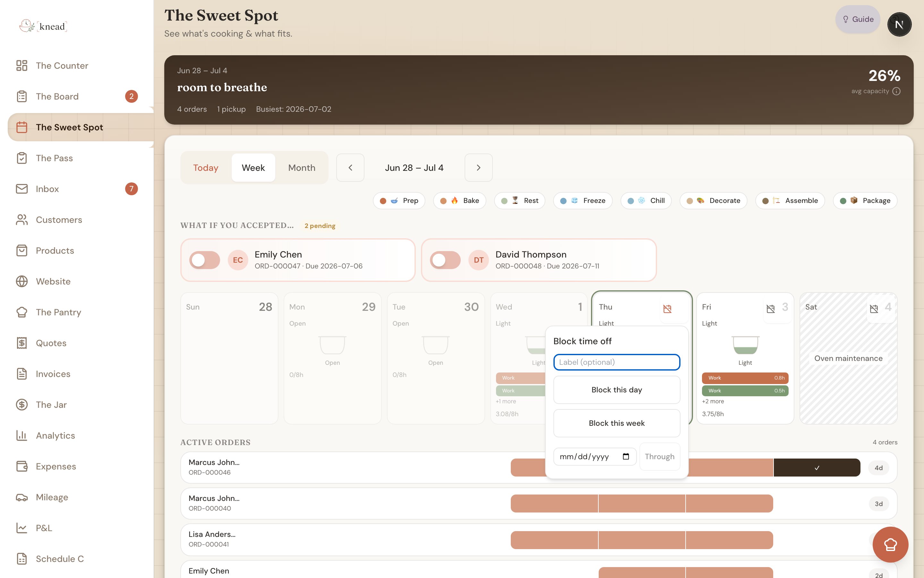Open the floating chef hat assistant button
Screen dimensions: 924x578
[890, 544]
